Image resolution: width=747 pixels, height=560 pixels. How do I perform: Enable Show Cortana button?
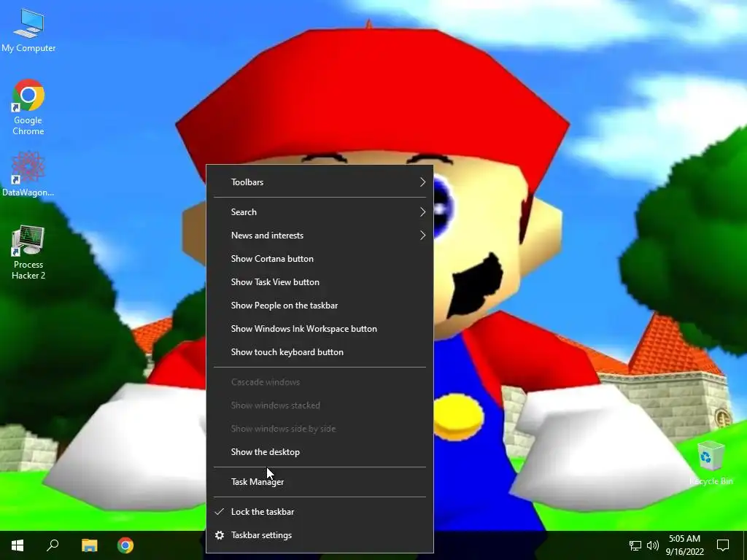pyautogui.click(x=320, y=259)
